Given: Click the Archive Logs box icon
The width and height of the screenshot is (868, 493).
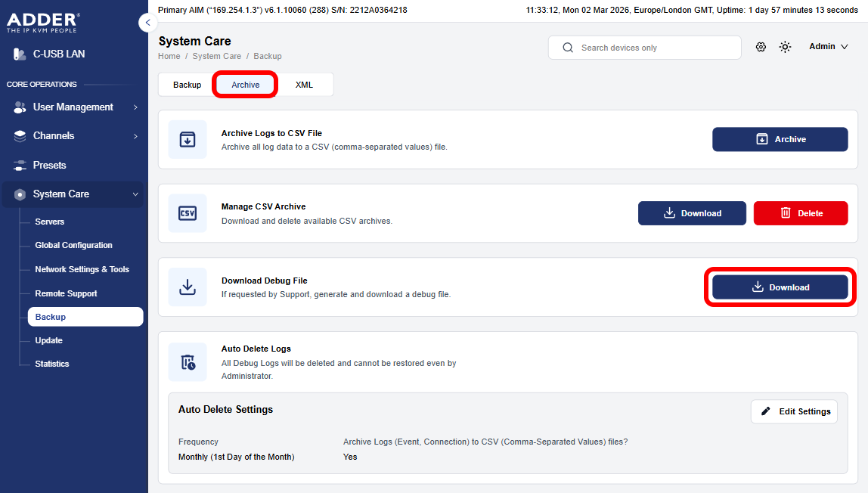Looking at the screenshot, I should coord(187,139).
